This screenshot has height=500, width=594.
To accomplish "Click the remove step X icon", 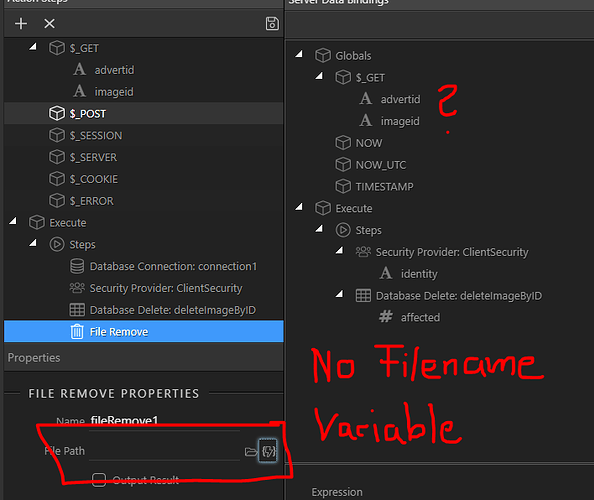I will coord(49,23).
